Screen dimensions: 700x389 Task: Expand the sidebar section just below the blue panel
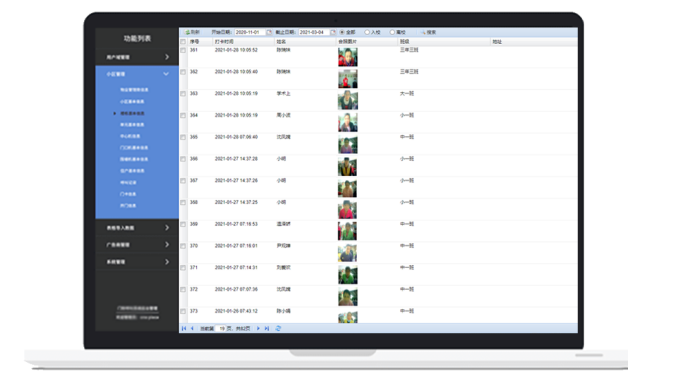click(x=137, y=228)
